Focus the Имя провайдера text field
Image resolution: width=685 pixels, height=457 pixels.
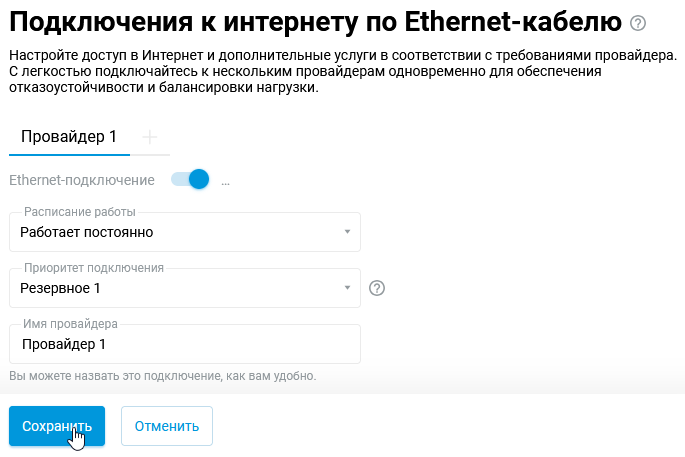tap(184, 344)
